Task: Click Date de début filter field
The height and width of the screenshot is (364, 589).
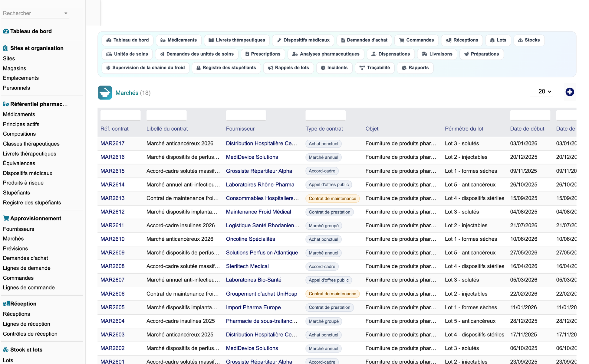Action: click(x=530, y=115)
